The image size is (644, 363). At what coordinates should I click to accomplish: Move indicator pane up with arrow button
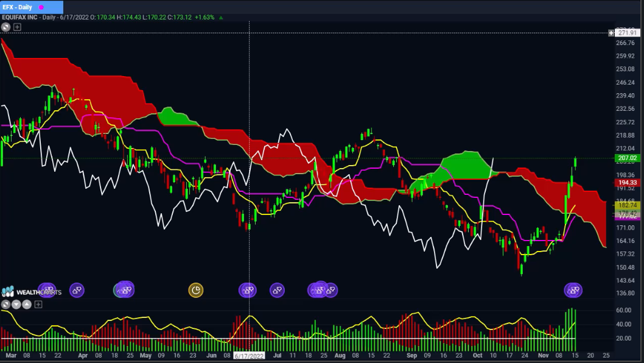point(27,304)
